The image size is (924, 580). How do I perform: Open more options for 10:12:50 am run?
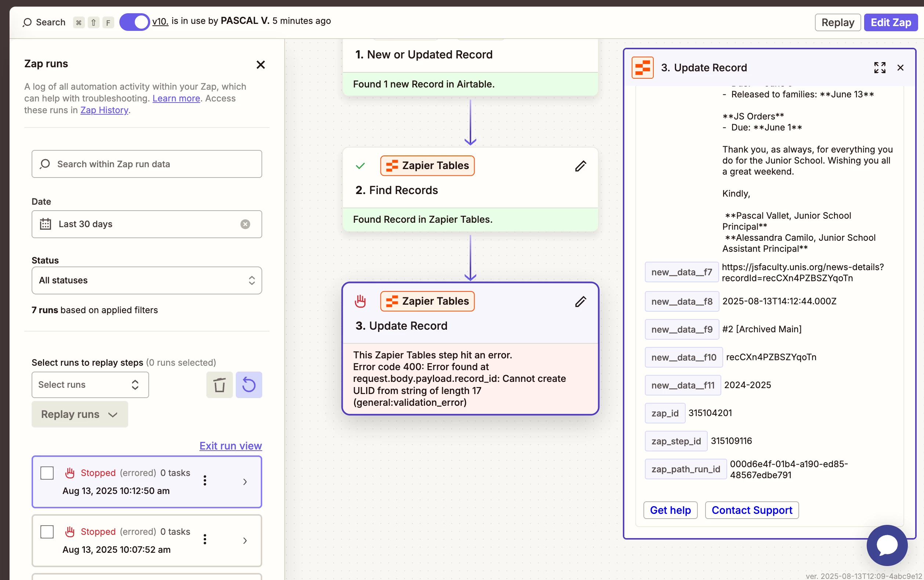tap(205, 481)
